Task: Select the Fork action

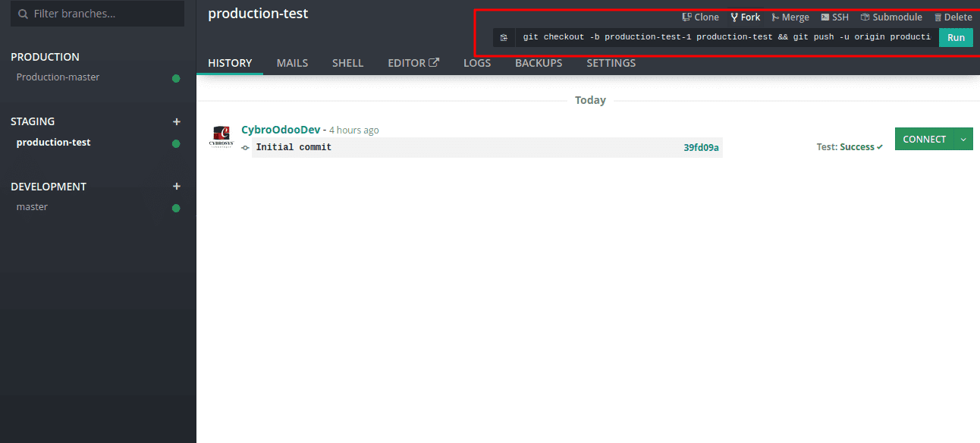Action: [745, 17]
